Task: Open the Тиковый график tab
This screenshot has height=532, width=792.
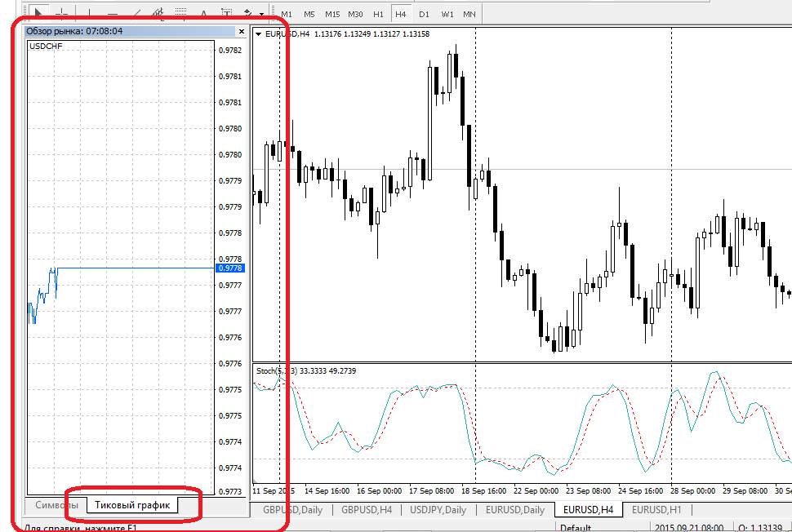Action: click(x=132, y=505)
